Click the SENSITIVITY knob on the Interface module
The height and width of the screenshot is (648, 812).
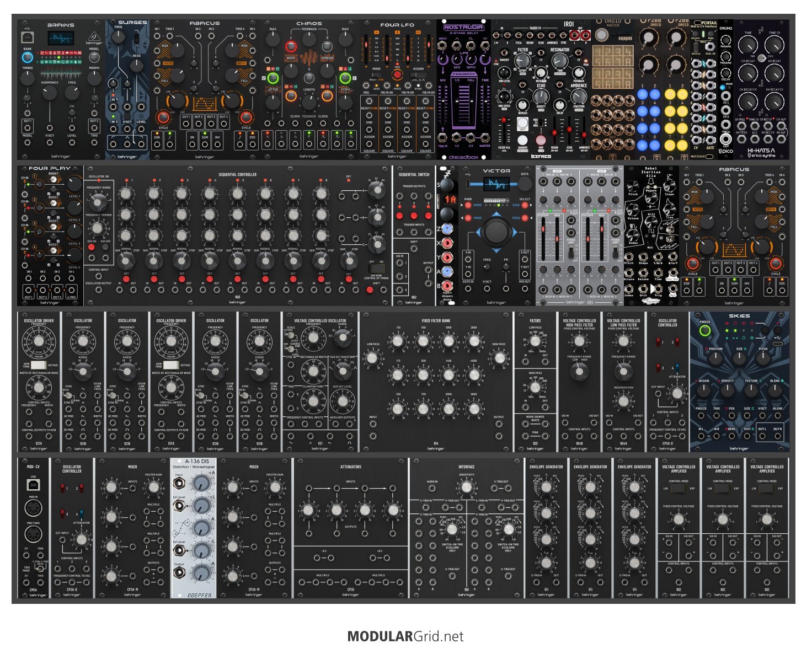(466, 487)
